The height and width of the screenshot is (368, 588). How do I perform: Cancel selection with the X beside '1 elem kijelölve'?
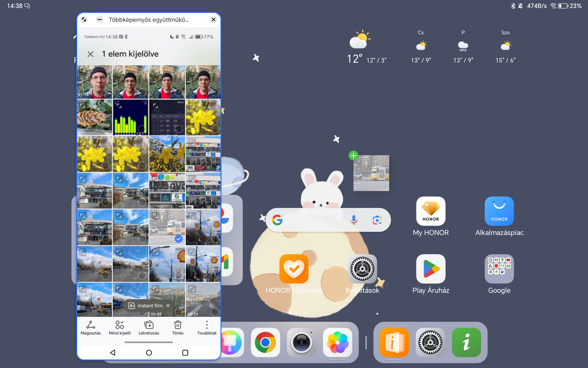(90, 54)
